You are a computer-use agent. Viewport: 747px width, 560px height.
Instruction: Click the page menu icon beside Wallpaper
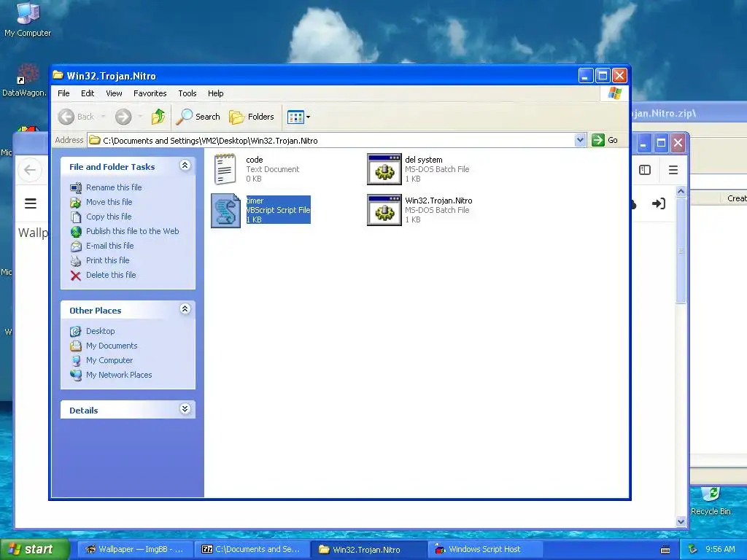(x=31, y=204)
